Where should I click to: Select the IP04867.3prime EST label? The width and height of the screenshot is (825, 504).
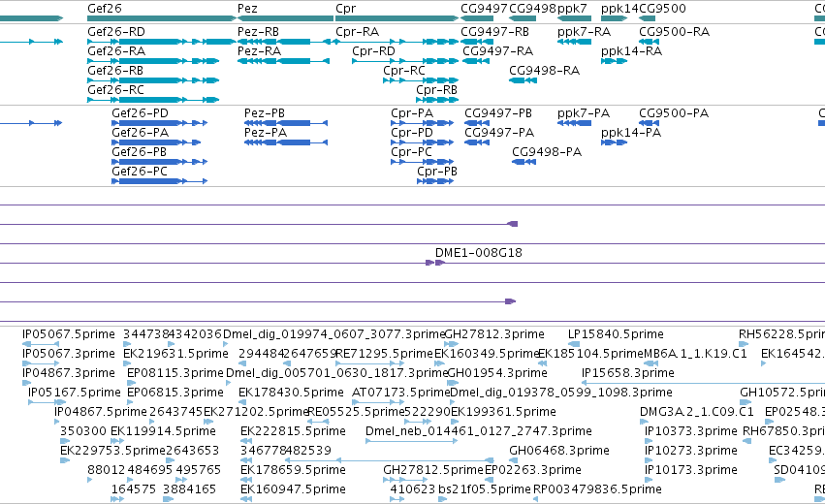point(69,373)
